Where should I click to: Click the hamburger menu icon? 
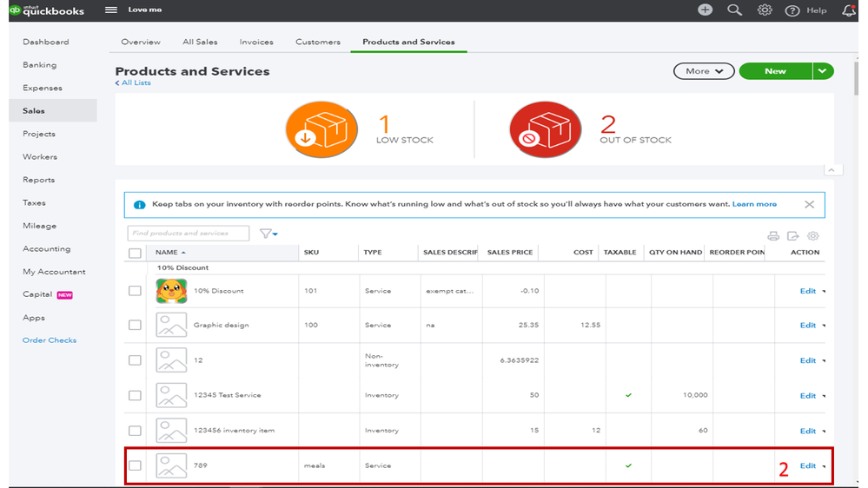point(111,10)
